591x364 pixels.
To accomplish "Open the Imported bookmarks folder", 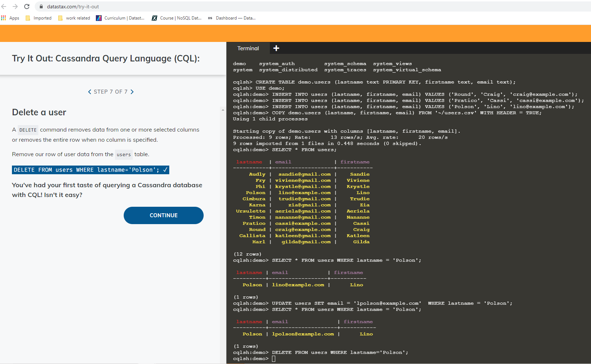I will coord(38,18).
